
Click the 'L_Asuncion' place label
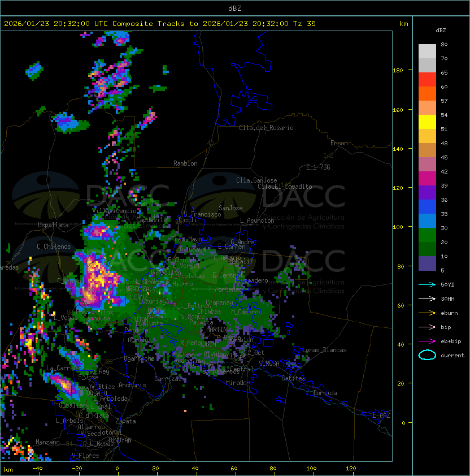click(257, 220)
